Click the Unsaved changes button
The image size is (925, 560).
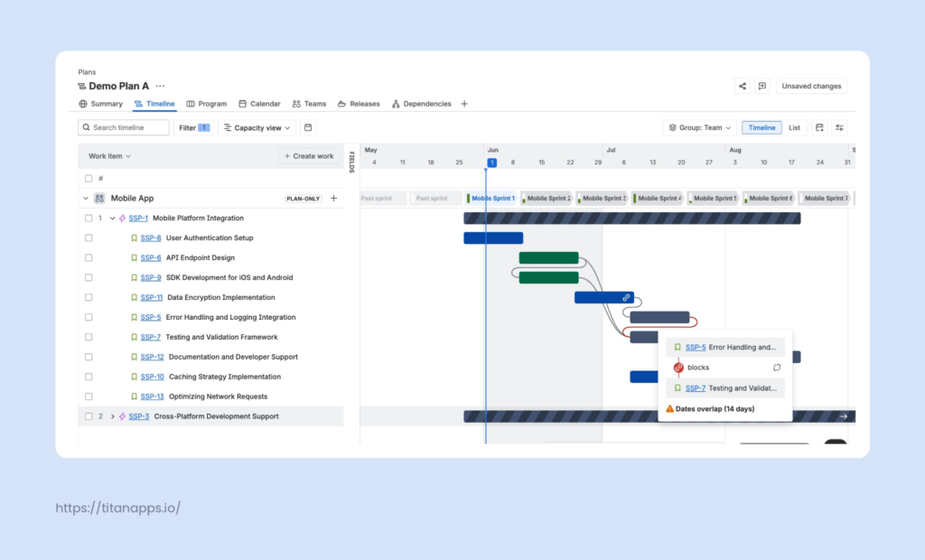point(811,86)
